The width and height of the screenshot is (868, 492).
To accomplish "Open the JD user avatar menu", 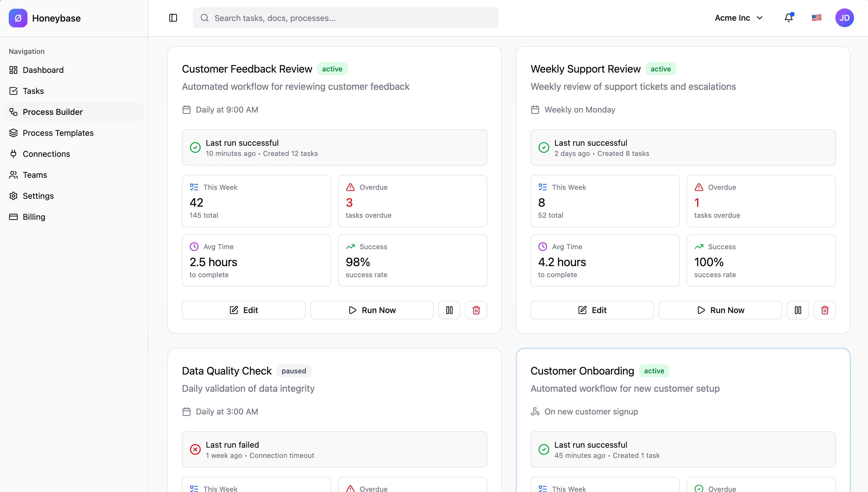I will 845,17.
